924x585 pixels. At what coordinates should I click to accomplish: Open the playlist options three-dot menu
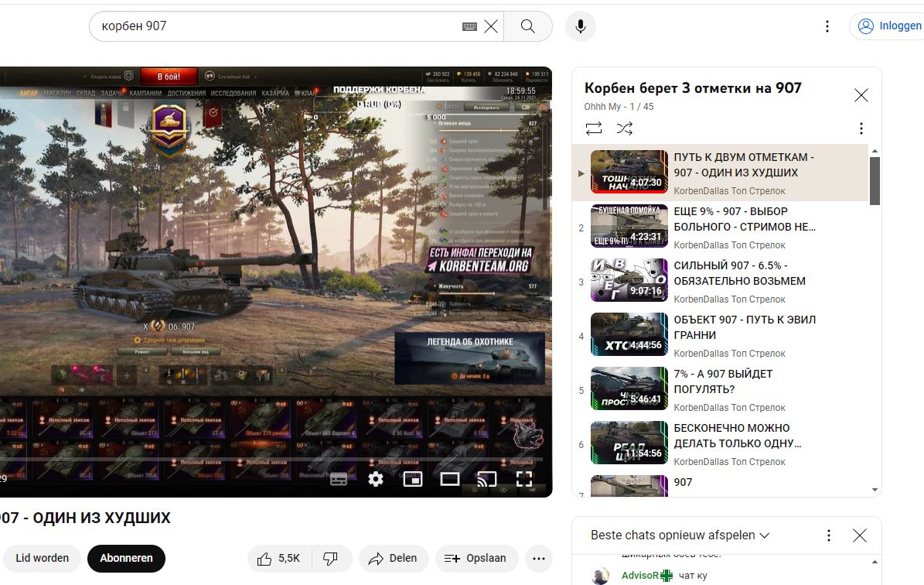coord(861,128)
